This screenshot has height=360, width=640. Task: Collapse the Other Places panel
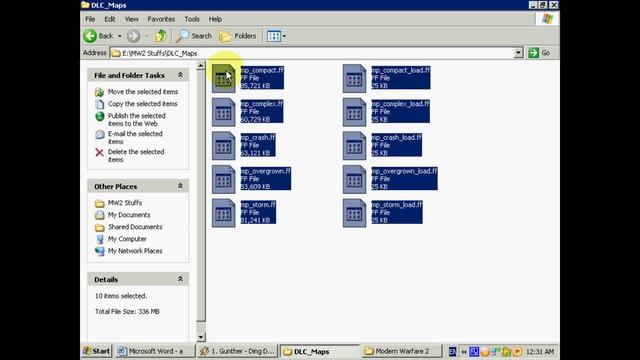[x=180, y=186]
